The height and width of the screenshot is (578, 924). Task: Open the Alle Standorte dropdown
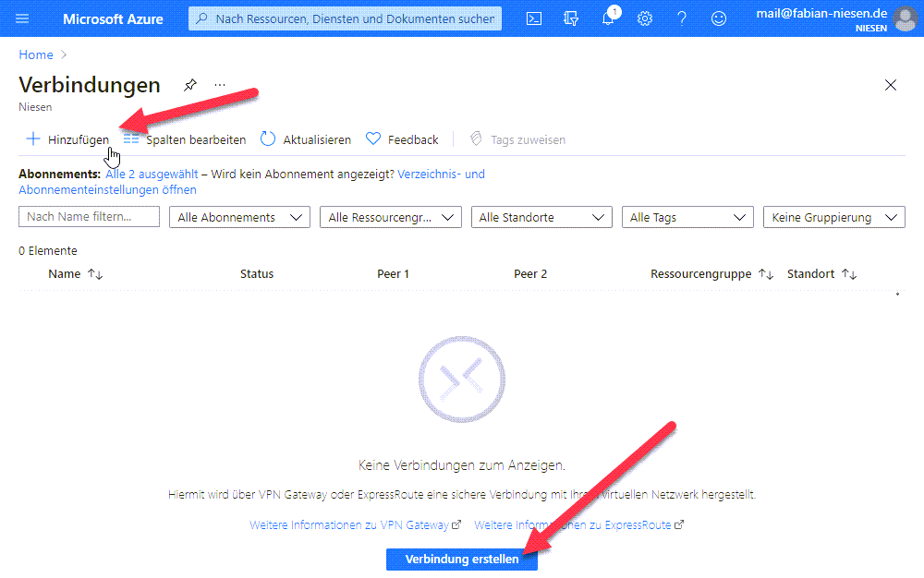[541, 217]
